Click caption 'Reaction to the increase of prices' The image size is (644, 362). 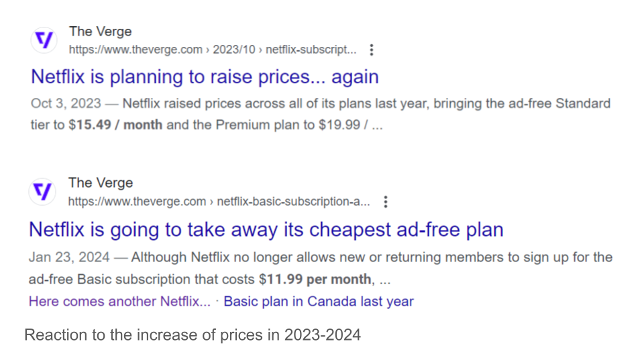point(193,335)
